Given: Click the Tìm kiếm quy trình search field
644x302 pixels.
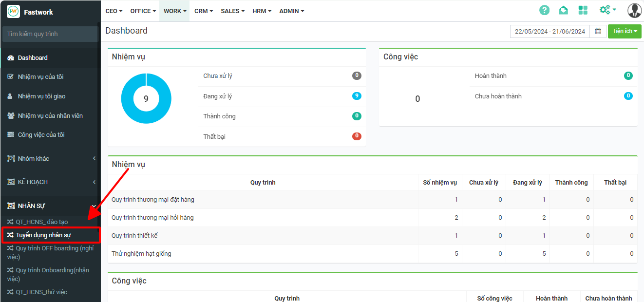Looking at the screenshot, I should 50,34.
